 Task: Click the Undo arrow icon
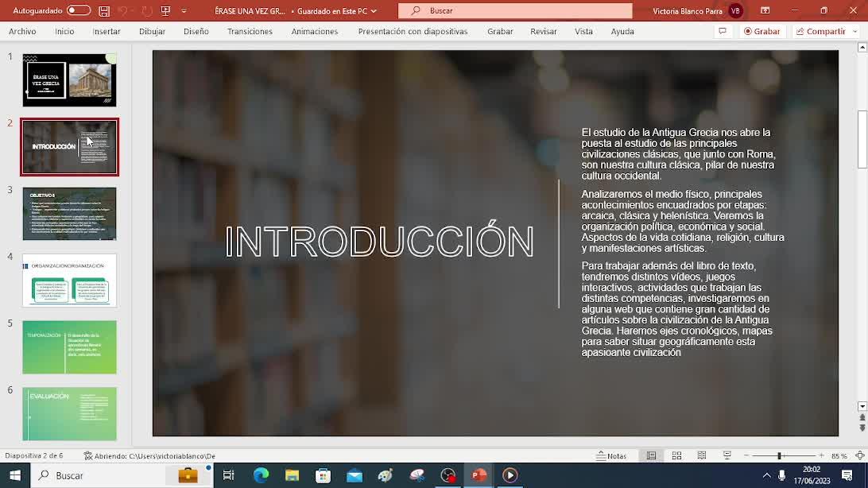(123, 10)
